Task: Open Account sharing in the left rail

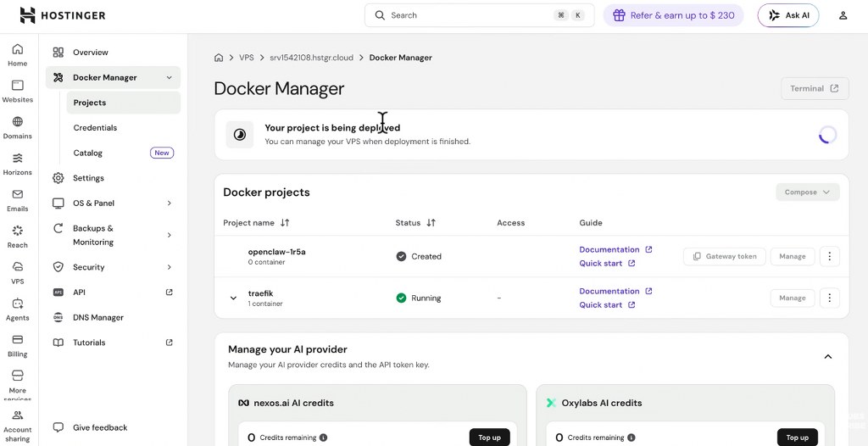Action: pyautogui.click(x=17, y=426)
